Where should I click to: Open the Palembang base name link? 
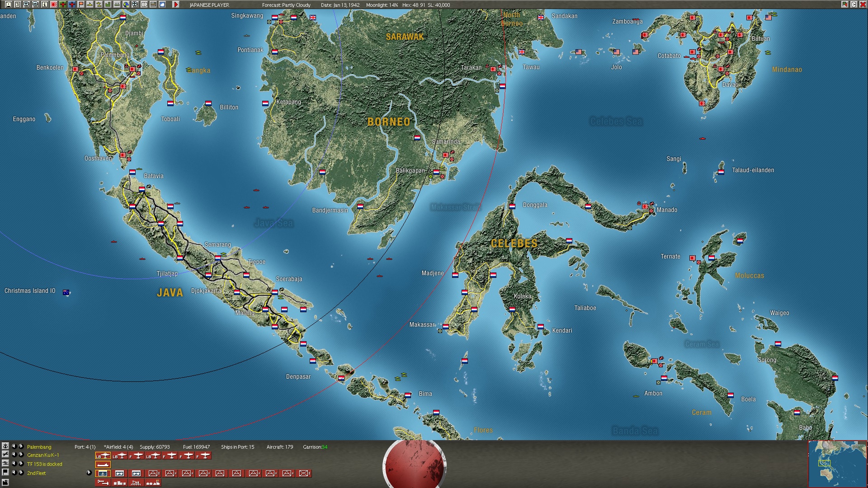coord(39,447)
